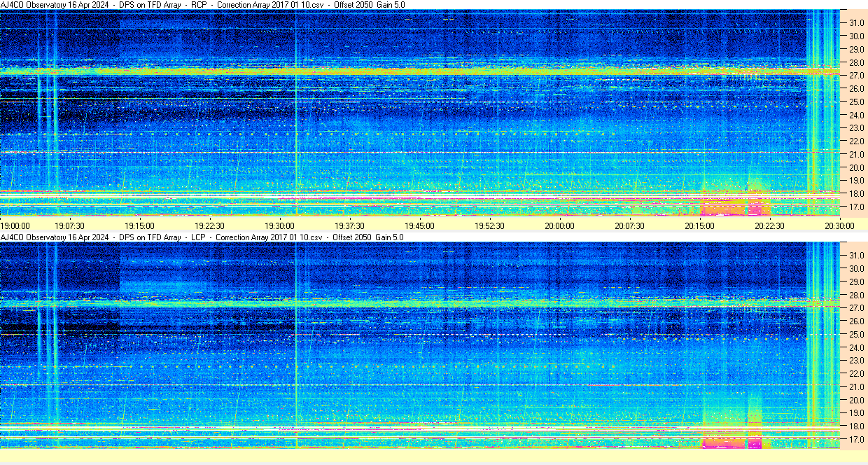Screen dimensions: 868x465
Task: Click the 28.0 frequency label on LCP plot
Action: pos(857,295)
